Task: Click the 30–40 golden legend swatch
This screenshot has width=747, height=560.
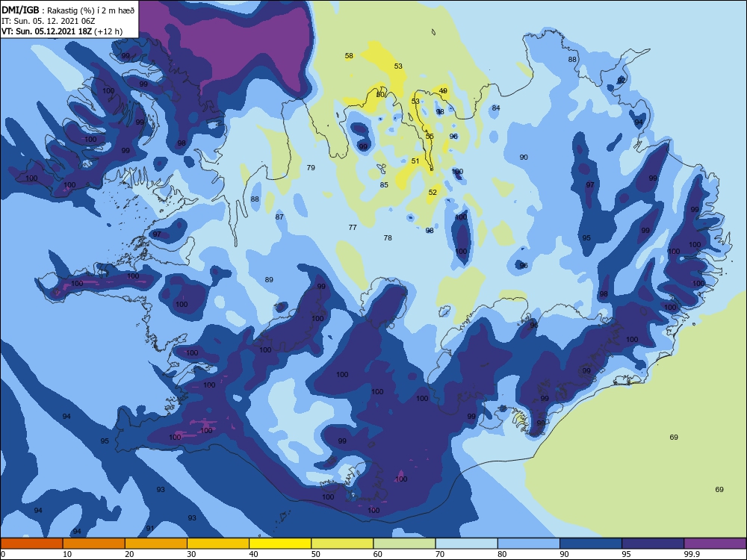Action: tap(218, 544)
